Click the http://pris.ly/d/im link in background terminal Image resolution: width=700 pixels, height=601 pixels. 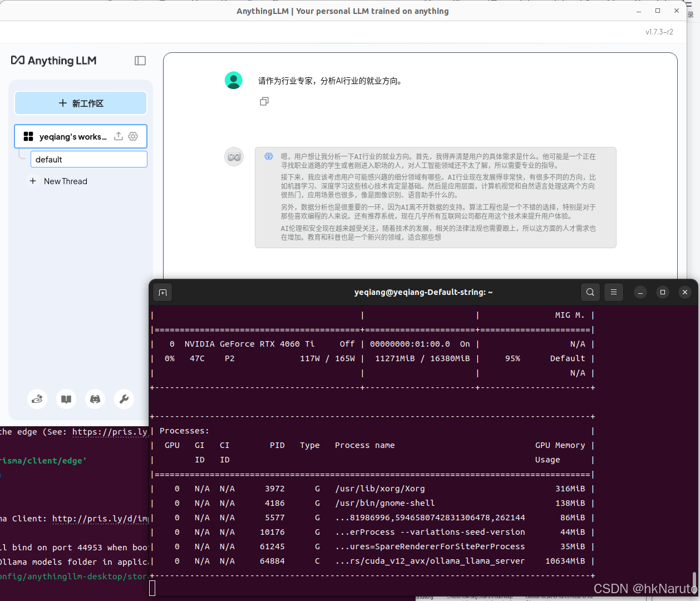coord(100,519)
